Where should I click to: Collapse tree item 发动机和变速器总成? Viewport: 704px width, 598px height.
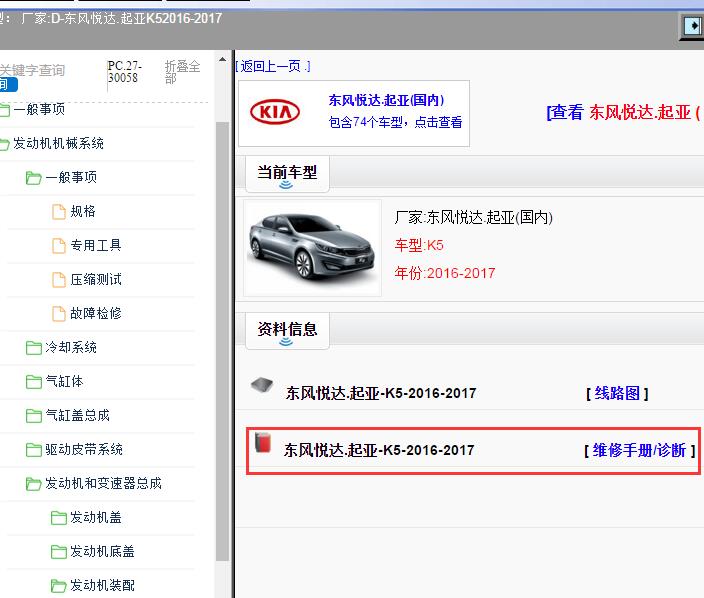103,484
